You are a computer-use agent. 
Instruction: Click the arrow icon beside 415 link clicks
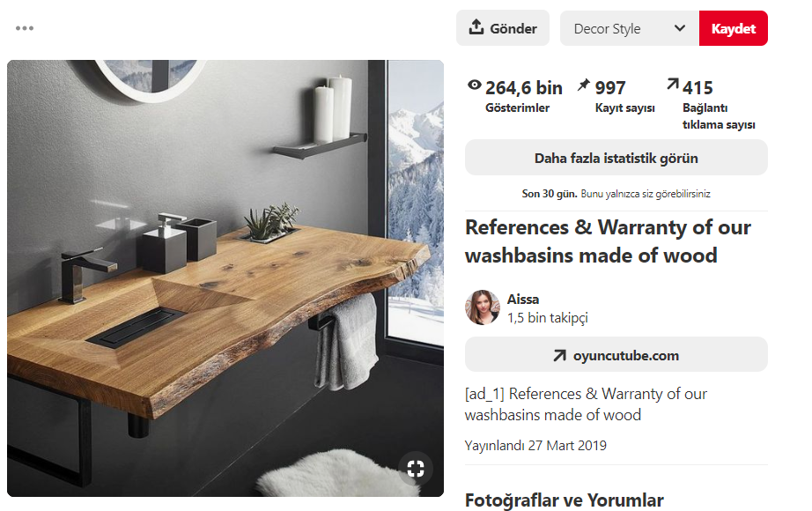coord(673,84)
